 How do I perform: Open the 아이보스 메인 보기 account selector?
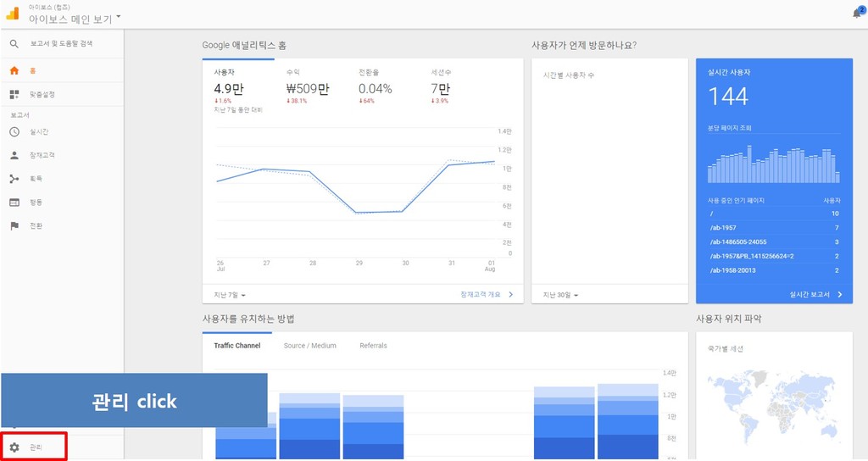[x=75, y=19]
